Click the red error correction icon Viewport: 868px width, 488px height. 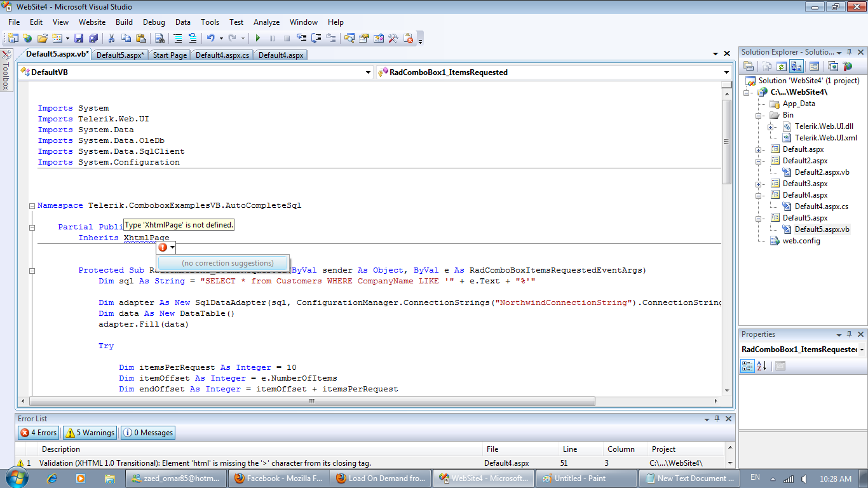(163, 247)
